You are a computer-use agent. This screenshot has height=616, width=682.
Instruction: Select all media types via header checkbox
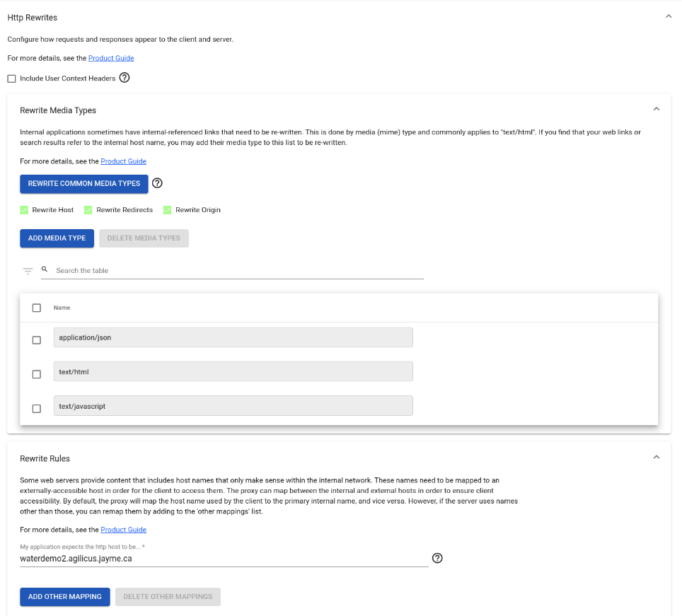37,308
